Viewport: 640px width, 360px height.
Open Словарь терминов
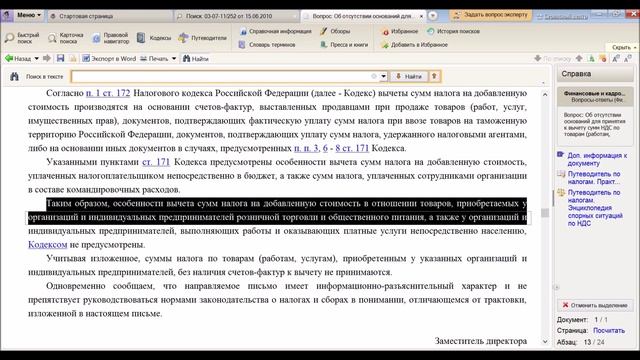(267, 45)
